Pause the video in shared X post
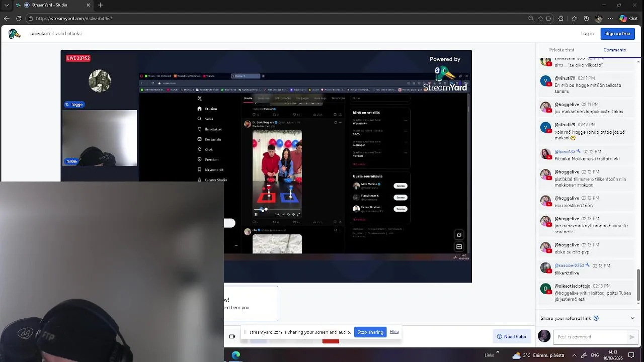Screen dimensions: 644x362 coord(256,214)
